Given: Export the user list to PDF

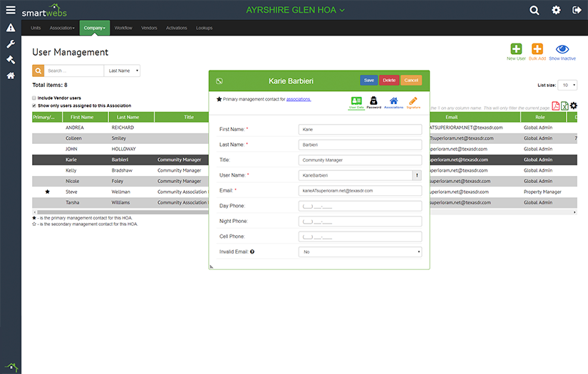Looking at the screenshot, I should pos(555,106).
